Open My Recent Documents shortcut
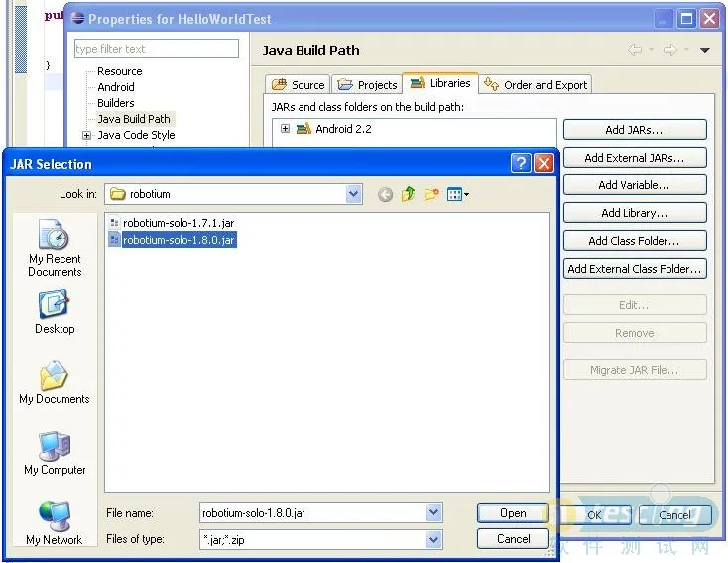 (x=55, y=248)
